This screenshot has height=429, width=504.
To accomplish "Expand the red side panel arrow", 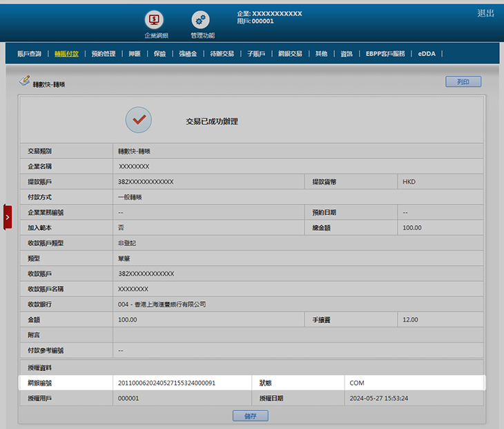I will [x=8, y=217].
